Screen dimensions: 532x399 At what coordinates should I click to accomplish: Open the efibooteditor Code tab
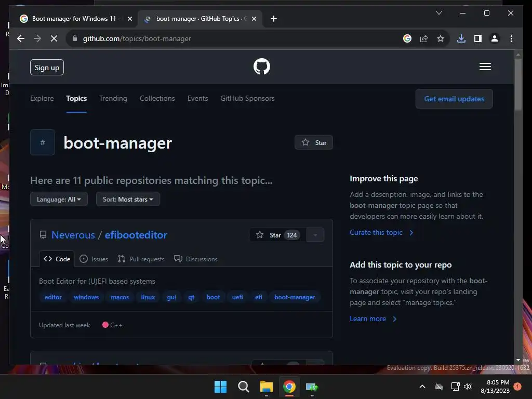(57, 259)
